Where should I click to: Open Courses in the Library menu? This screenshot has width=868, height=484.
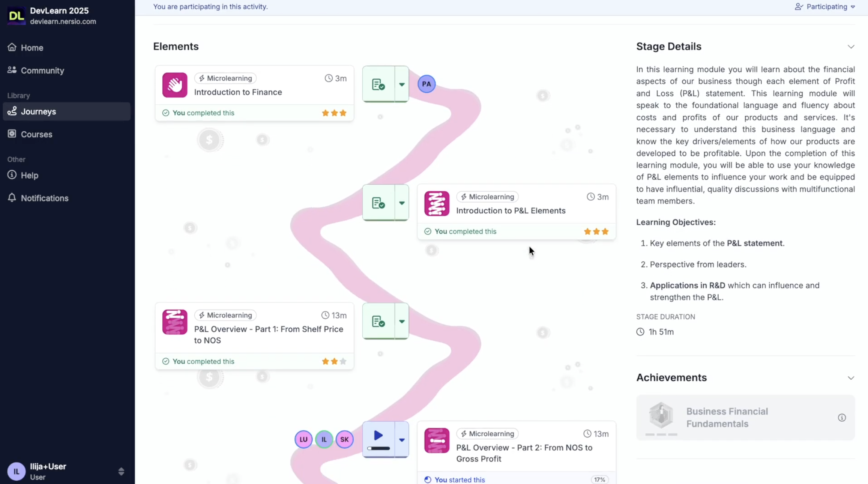pyautogui.click(x=36, y=134)
